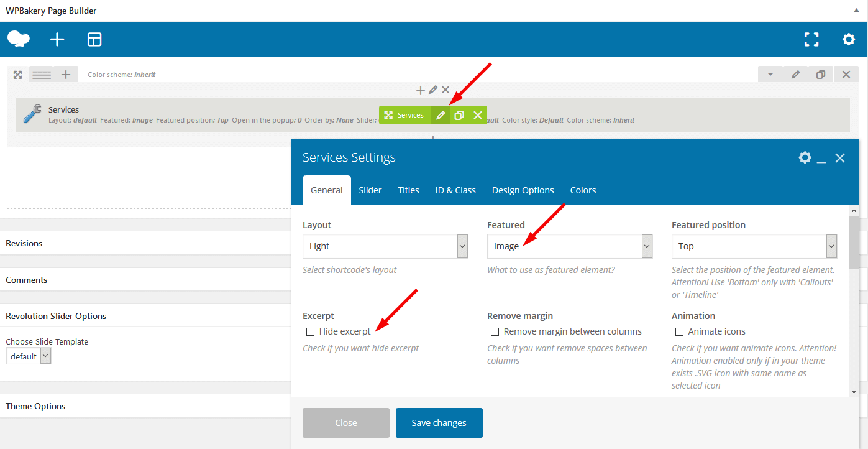Click Color scheme: Inherit row label

(x=122, y=75)
